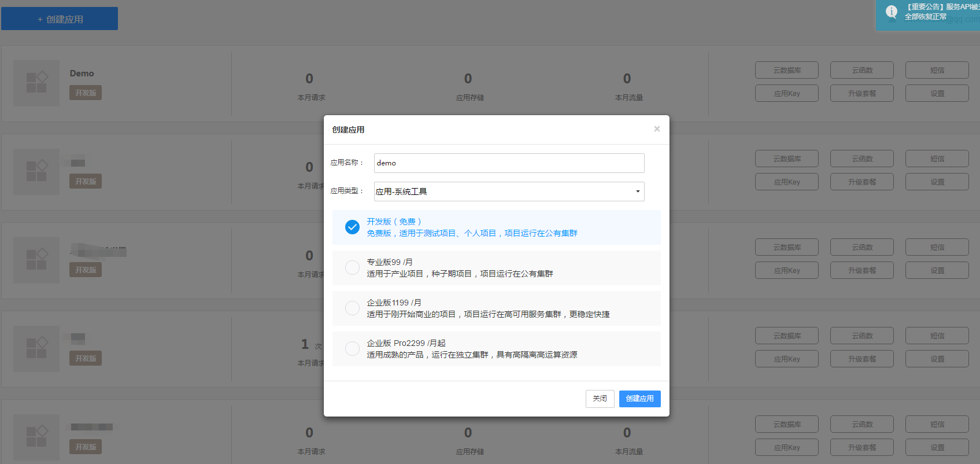Click the Demo app thumbnail icon
The height and width of the screenshot is (464, 980).
(x=36, y=83)
